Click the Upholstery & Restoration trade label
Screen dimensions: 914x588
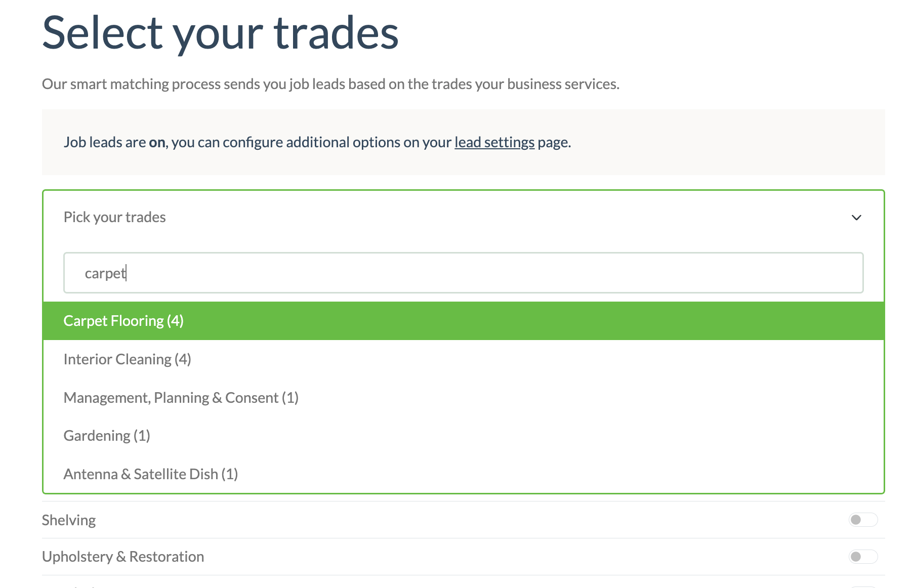(x=123, y=557)
